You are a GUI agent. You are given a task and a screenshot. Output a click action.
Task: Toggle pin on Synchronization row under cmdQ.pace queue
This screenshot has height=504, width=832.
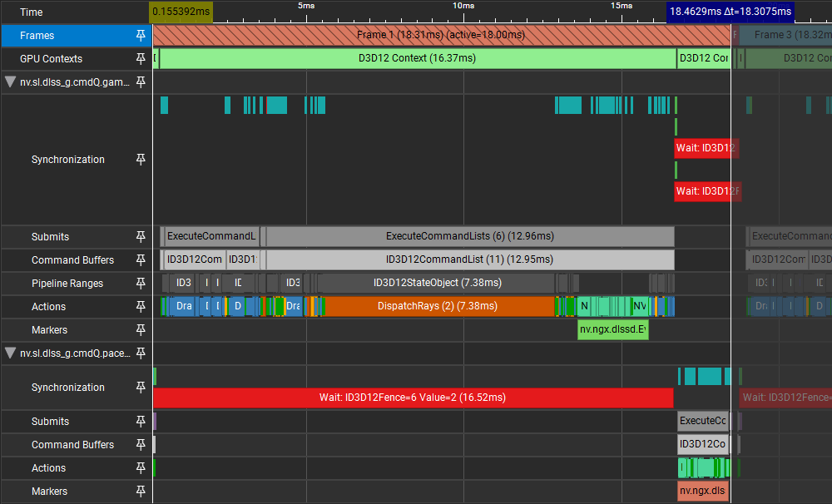tap(141, 388)
